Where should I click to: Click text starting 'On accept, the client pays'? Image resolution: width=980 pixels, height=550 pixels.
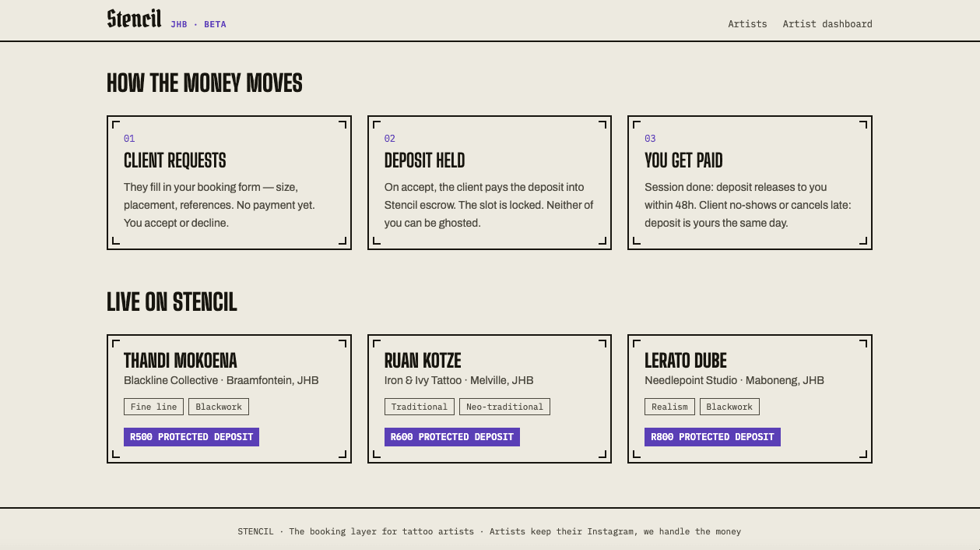[489, 205]
